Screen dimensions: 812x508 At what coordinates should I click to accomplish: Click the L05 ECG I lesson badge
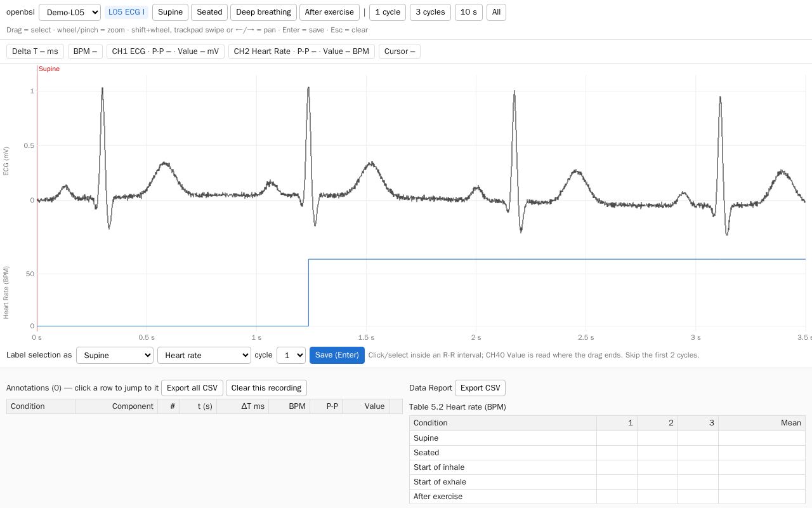coord(126,12)
